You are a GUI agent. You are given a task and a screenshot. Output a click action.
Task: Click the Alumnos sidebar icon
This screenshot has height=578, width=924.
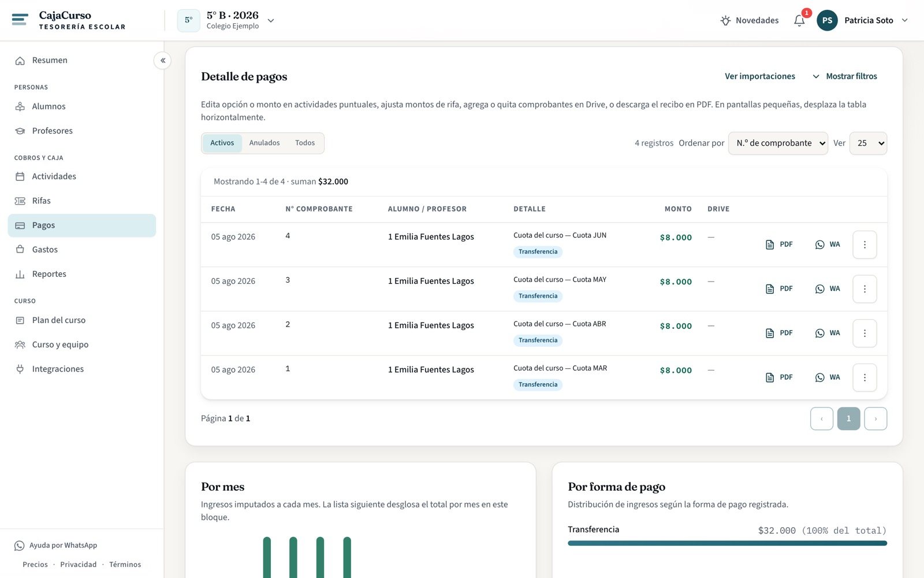coord(20,107)
